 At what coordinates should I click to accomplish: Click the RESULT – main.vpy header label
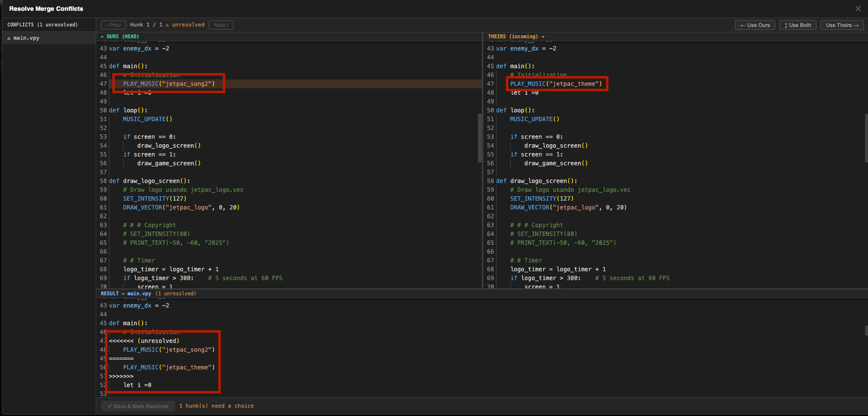(x=126, y=293)
